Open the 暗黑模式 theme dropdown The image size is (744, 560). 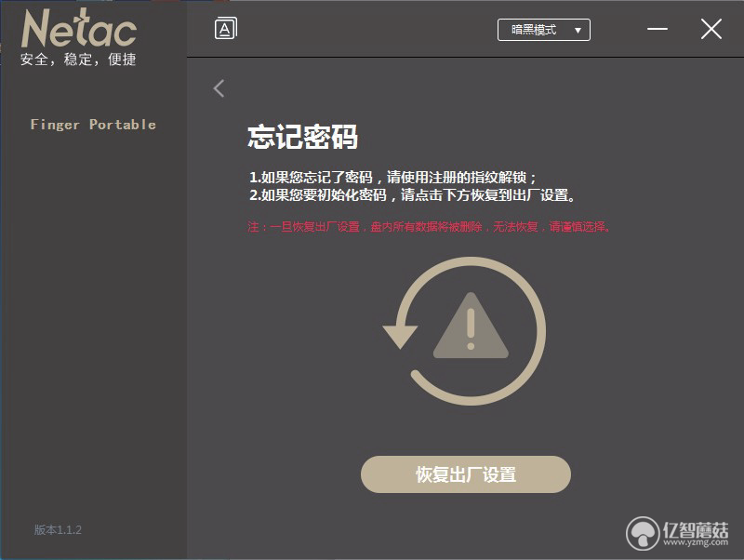click(544, 30)
